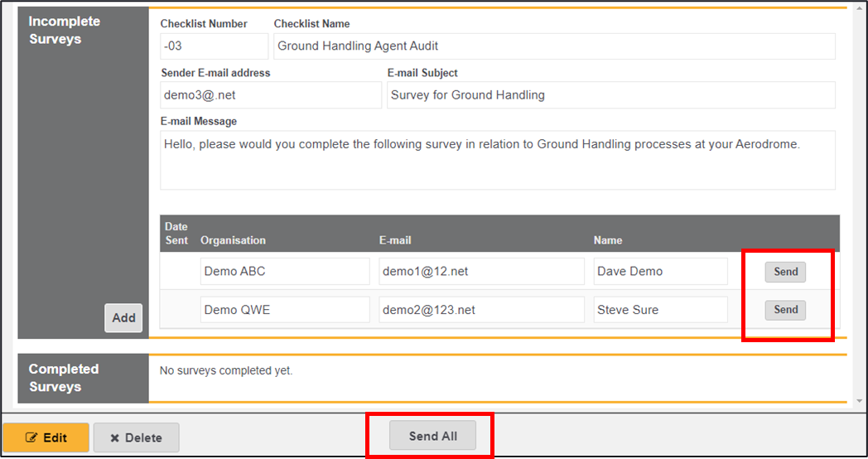The width and height of the screenshot is (868, 459).
Task: Select the Checklist Name input field
Action: (x=553, y=46)
